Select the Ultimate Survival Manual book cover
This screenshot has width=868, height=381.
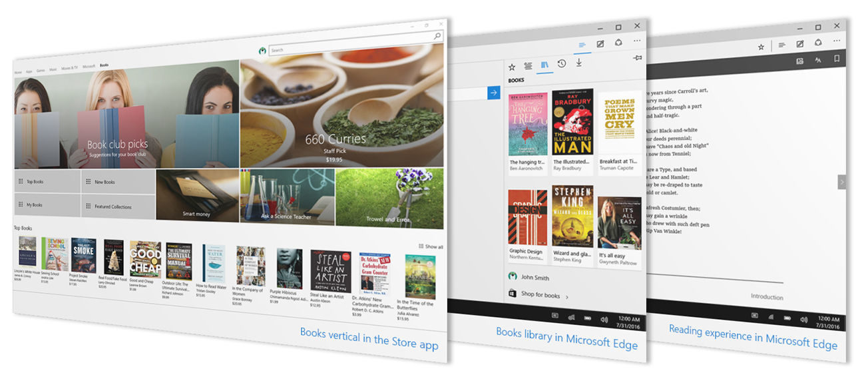click(179, 260)
